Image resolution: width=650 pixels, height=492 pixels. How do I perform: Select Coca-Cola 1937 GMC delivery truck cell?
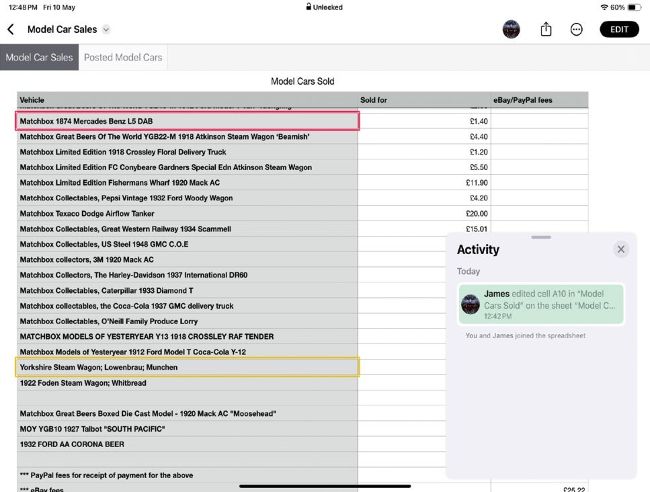187,305
